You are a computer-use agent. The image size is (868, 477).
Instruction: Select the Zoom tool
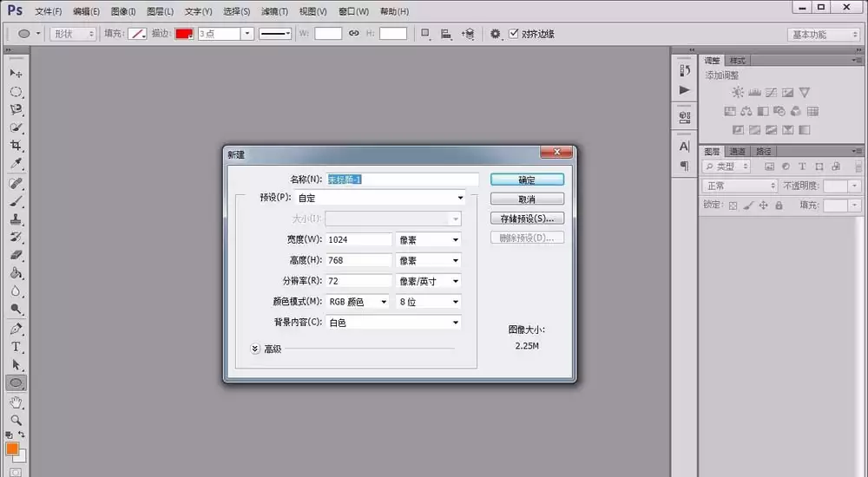(x=16, y=420)
